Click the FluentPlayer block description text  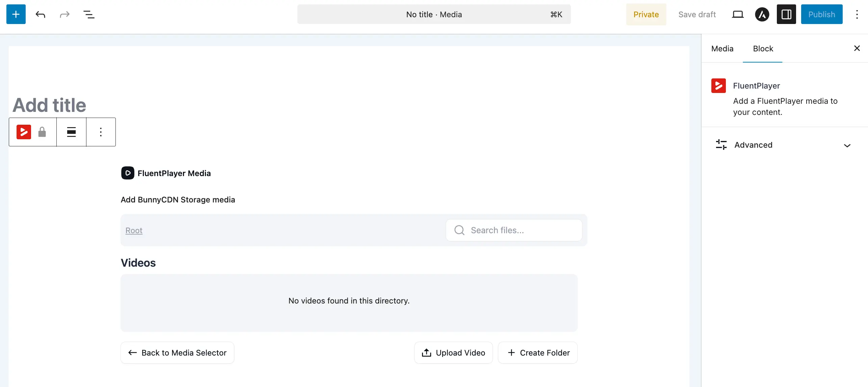[x=785, y=106]
